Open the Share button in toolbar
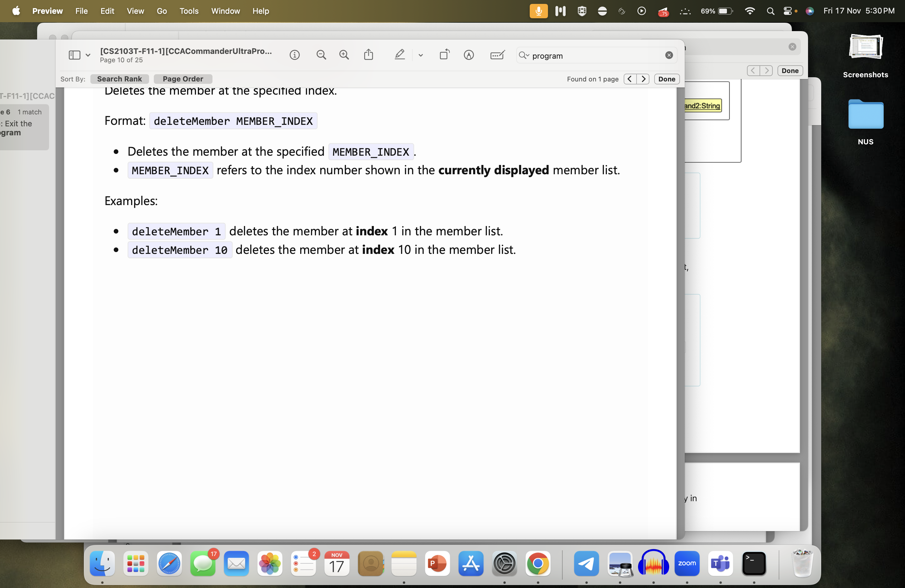The image size is (905, 588). click(x=368, y=55)
